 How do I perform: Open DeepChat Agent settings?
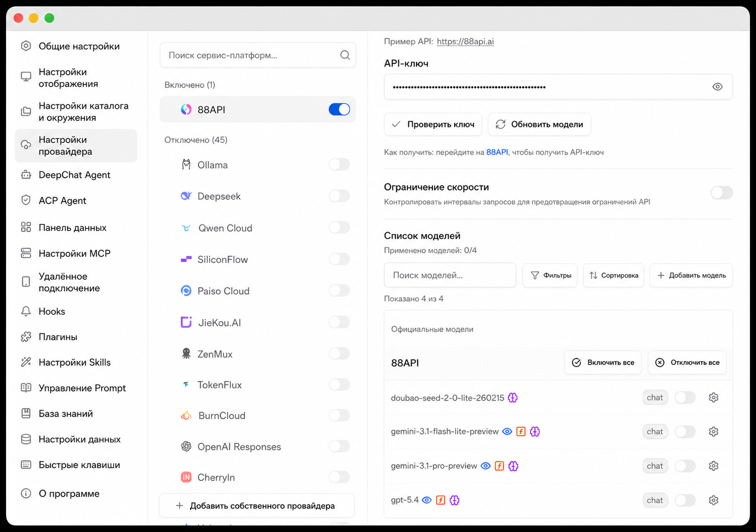[x=76, y=175]
